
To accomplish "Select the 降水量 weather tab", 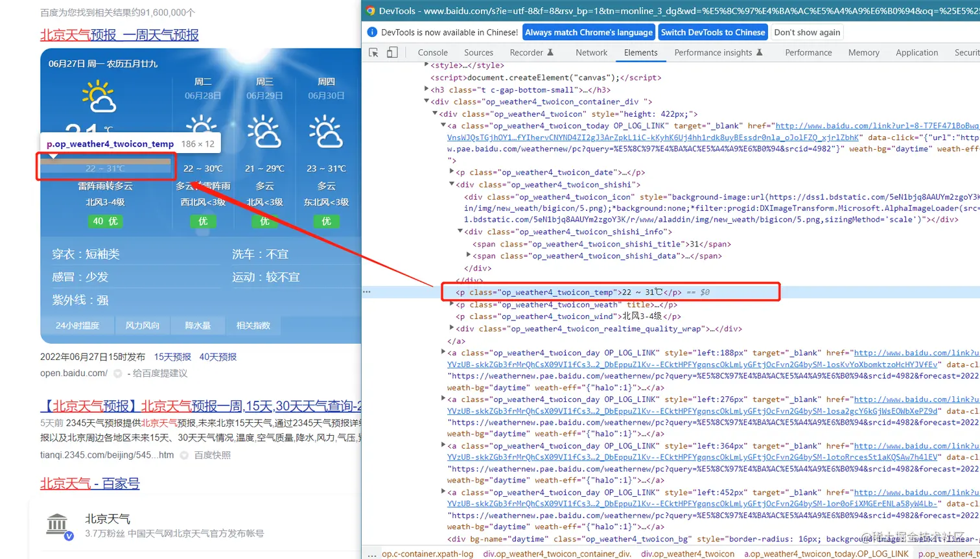I will [x=198, y=326].
